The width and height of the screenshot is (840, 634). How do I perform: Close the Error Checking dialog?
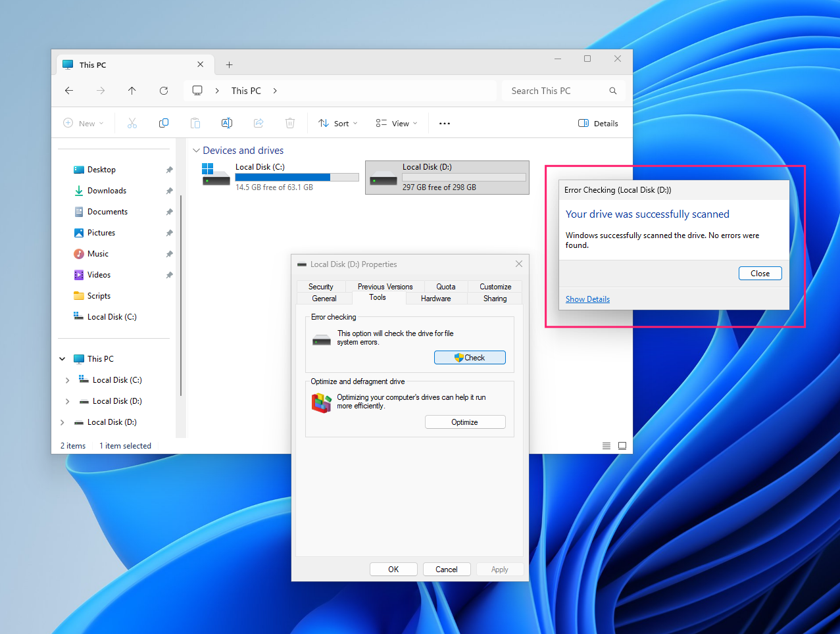click(760, 274)
